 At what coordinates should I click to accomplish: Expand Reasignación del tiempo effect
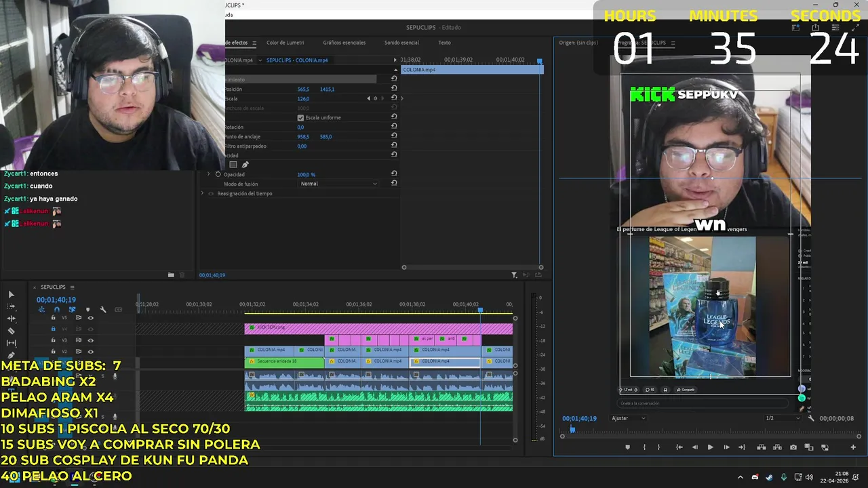point(202,193)
